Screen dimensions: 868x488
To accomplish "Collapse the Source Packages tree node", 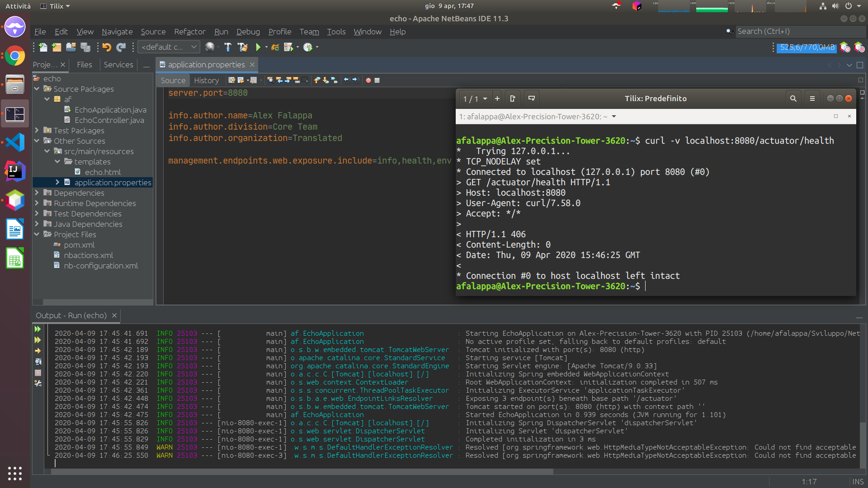I will (x=37, y=89).
